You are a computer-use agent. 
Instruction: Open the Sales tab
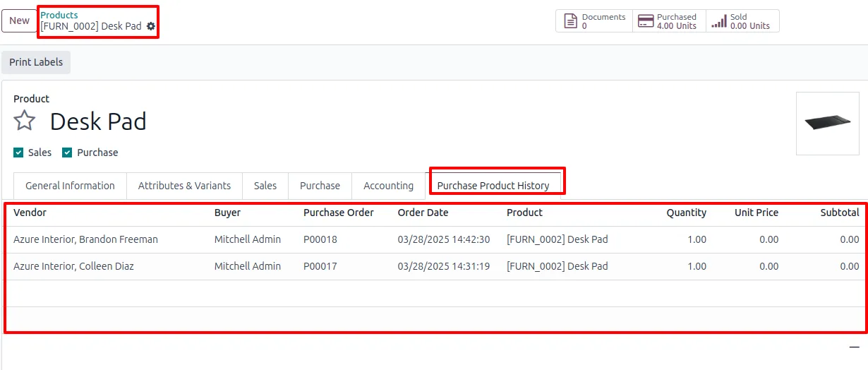265,186
